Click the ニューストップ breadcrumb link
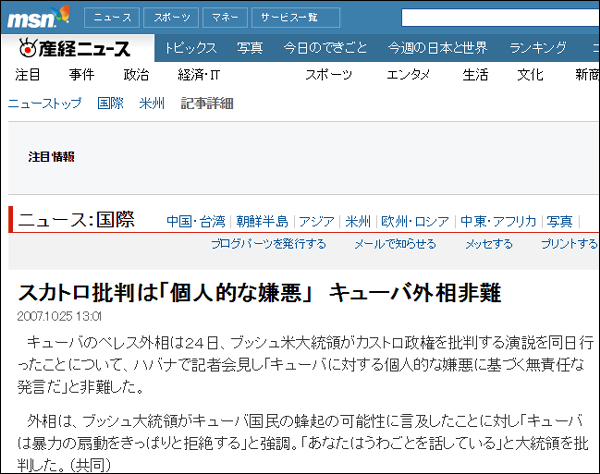 click(x=46, y=103)
